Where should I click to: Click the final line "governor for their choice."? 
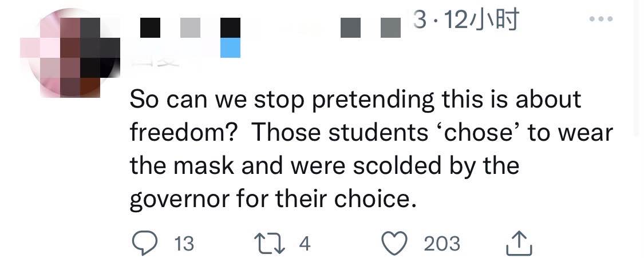click(x=271, y=200)
